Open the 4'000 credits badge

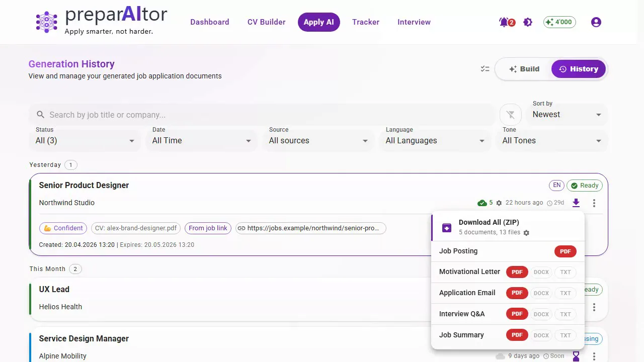tap(559, 22)
